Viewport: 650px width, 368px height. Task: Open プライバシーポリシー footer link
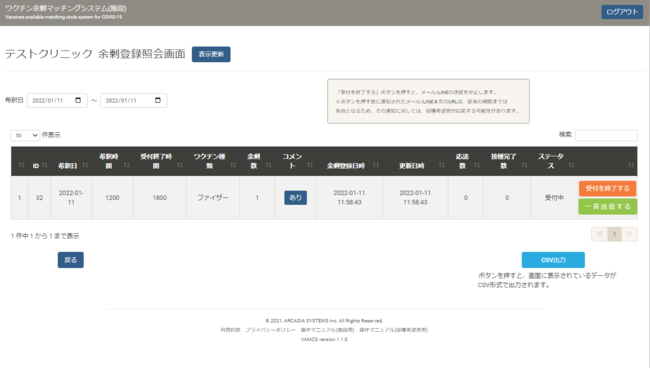point(270,330)
